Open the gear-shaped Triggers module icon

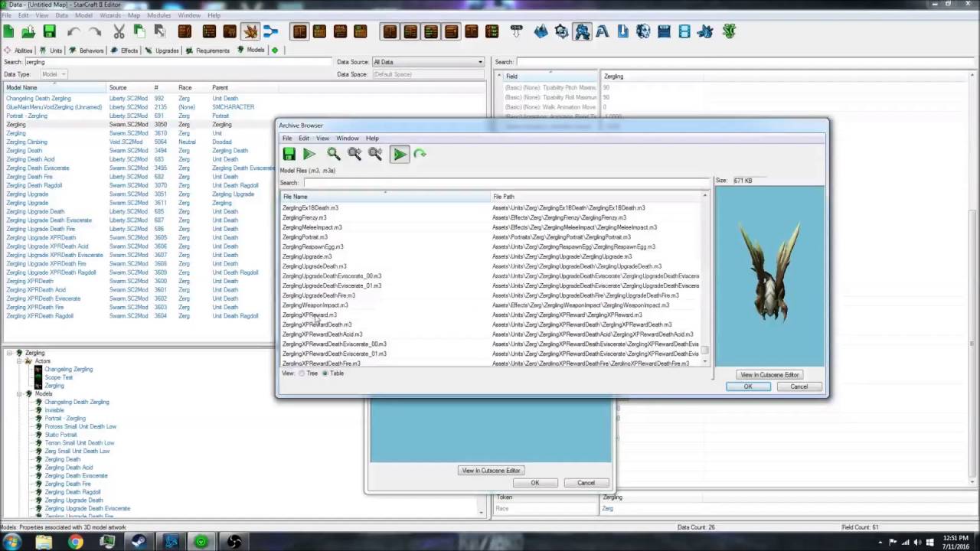562,31
